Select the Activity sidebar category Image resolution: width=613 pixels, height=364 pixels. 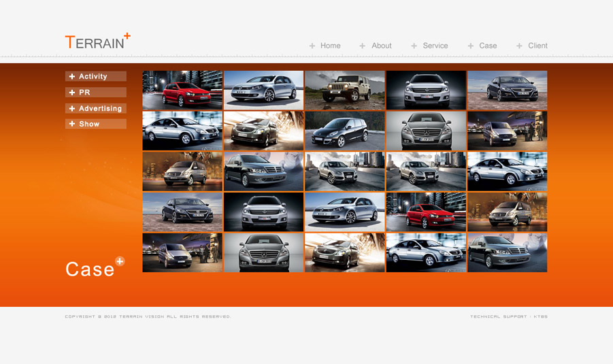(93, 77)
